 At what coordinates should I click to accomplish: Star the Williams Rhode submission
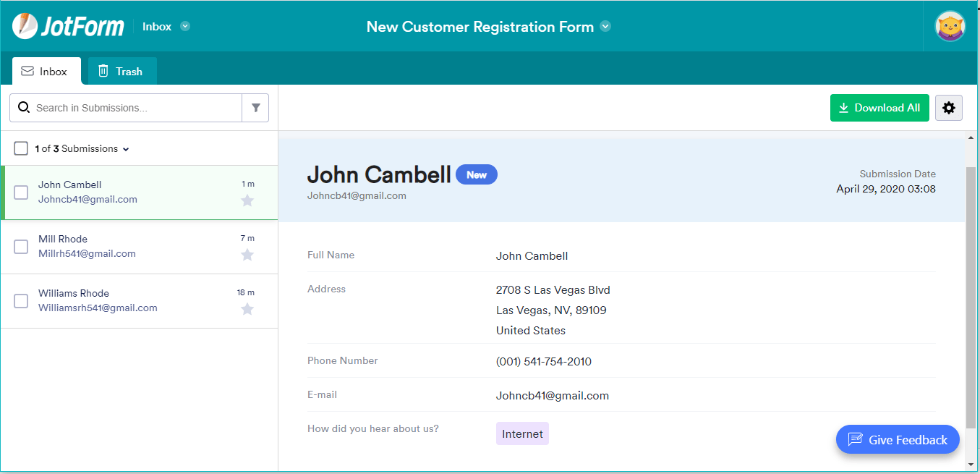(x=247, y=309)
